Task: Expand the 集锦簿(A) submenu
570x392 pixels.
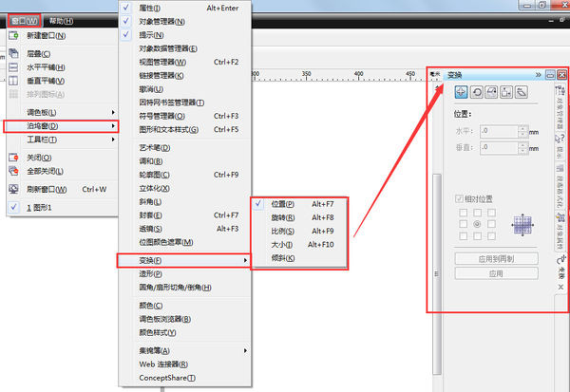Action: pyautogui.click(x=185, y=350)
